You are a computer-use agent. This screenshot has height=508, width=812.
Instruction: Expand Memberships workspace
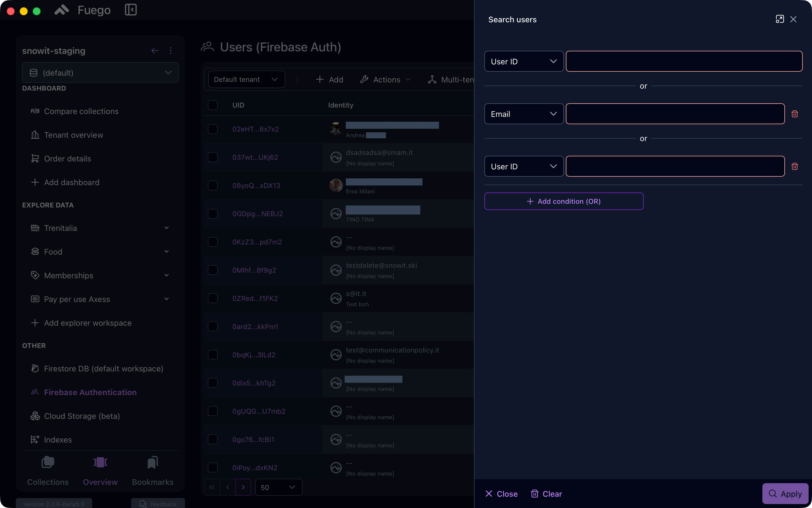click(x=166, y=275)
